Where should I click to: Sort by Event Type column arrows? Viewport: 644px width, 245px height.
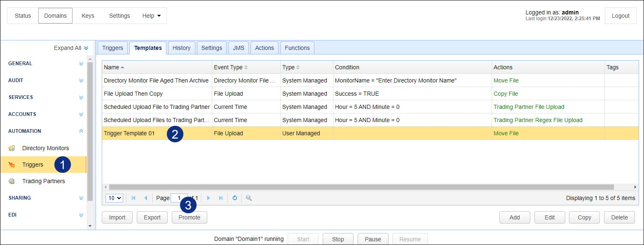[x=246, y=67]
